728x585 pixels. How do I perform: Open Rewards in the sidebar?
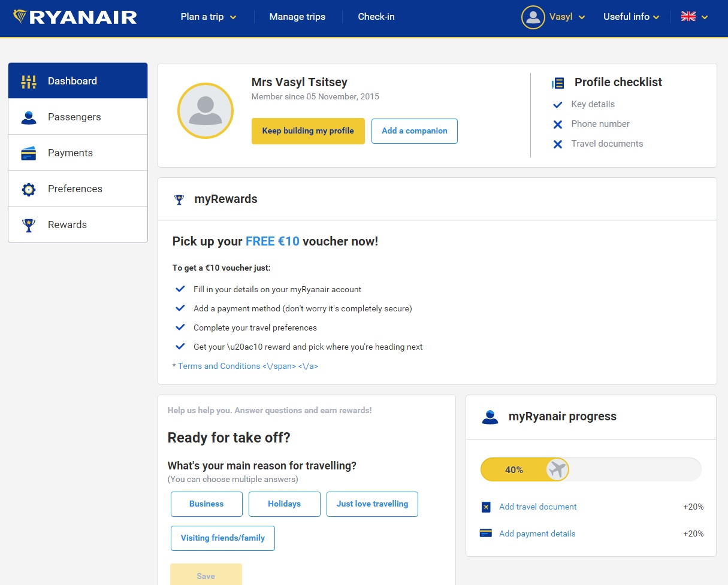(x=78, y=225)
